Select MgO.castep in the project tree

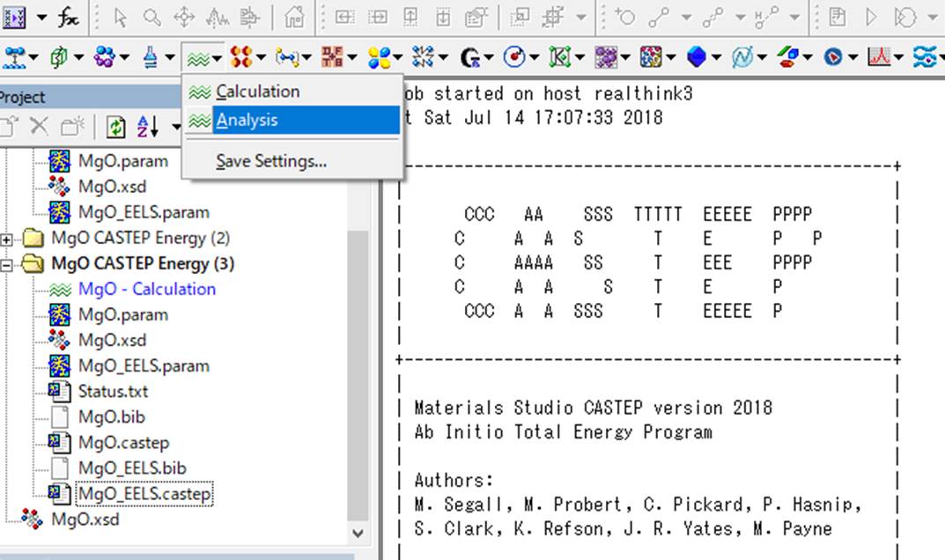pos(123,443)
